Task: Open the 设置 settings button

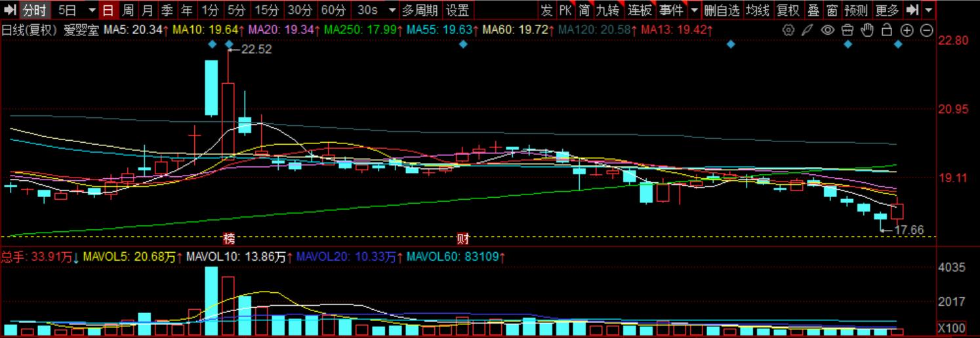Action: [x=457, y=10]
